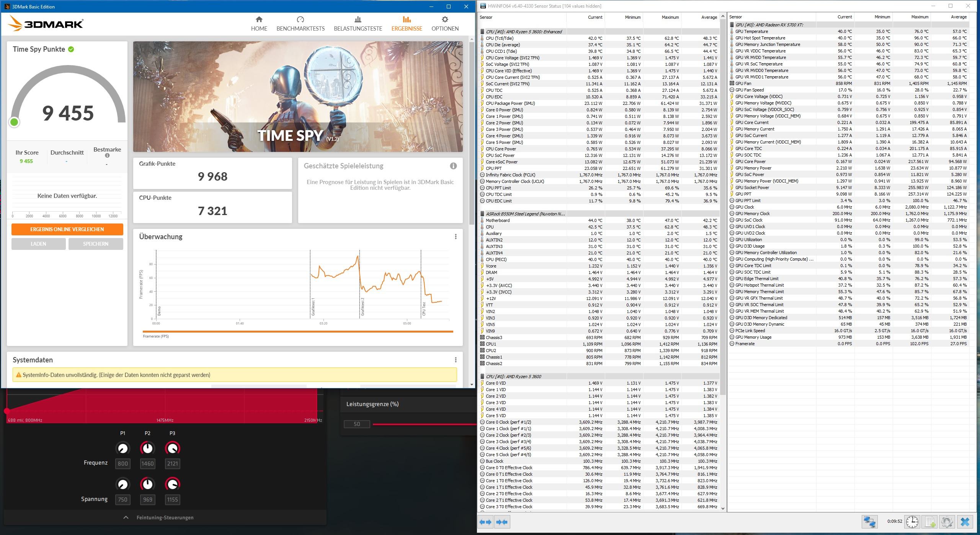Open HWiNFO sensor settings with the gear icon
This screenshot has width=980, height=535.
(947, 522)
